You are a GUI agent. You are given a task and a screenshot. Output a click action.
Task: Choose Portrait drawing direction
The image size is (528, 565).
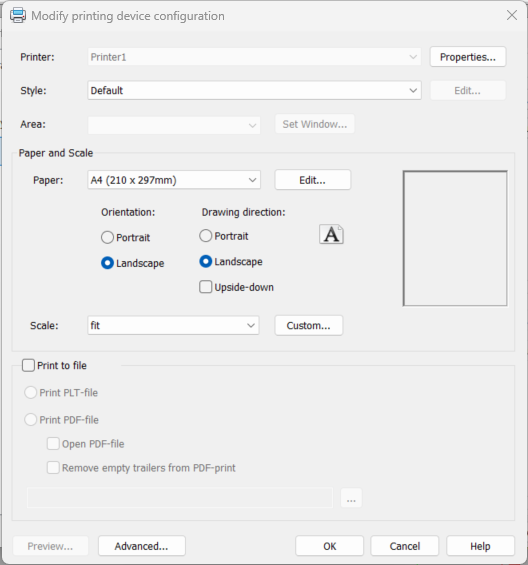(x=205, y=236)
